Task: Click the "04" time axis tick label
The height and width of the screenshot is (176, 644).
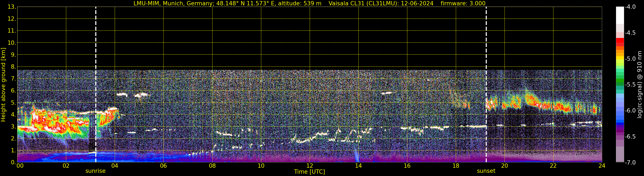Action: coord(115,166)
